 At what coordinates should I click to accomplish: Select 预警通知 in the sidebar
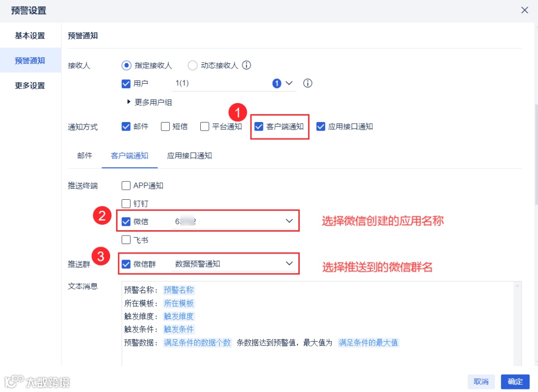(x=30, y=60)
